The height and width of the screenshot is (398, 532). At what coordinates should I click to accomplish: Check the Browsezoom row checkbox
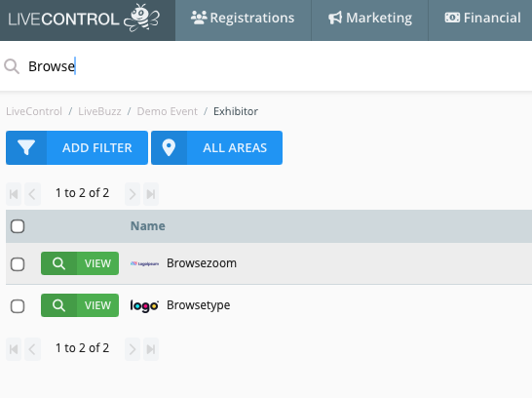click(18, 264)
